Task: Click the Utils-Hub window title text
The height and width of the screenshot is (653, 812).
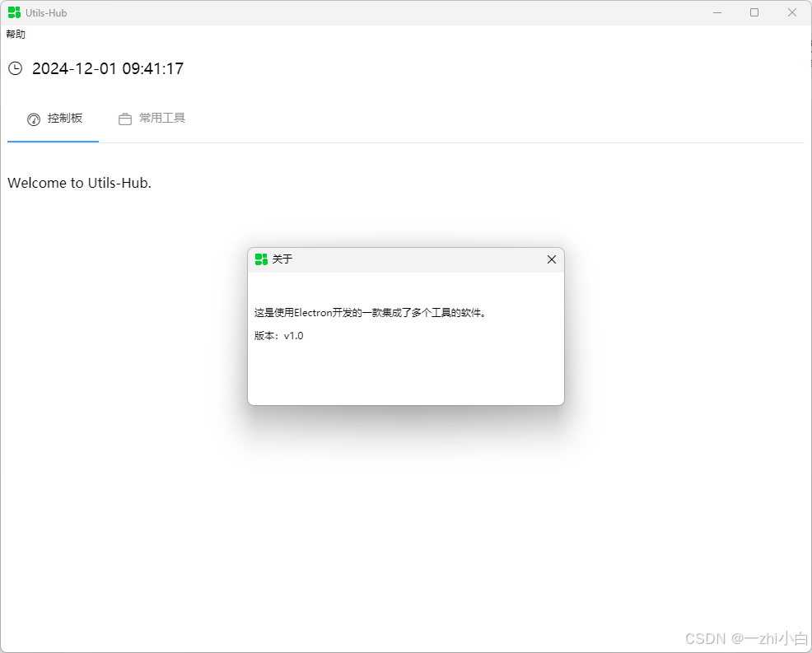Action: point(46,13)
